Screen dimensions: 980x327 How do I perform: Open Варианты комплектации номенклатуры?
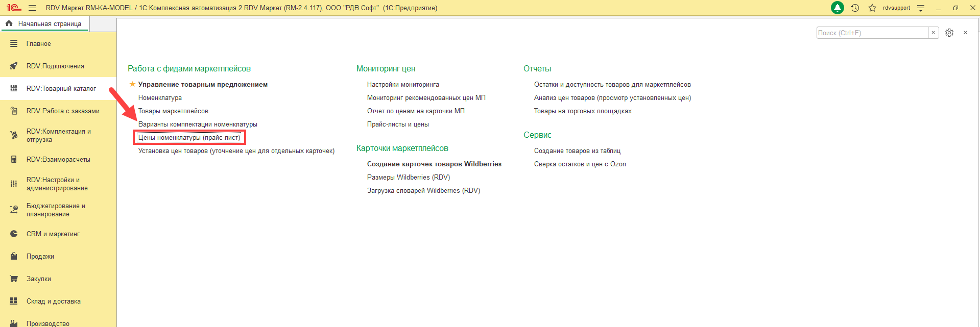[x=198, y=124]
